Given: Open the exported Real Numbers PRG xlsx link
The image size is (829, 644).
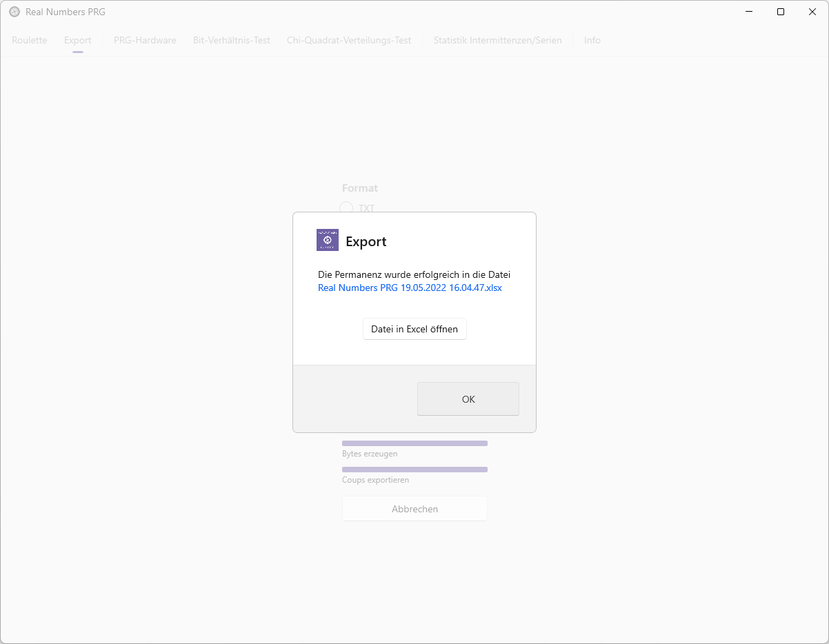Looking at the screenshot, I should click(410, 288).
